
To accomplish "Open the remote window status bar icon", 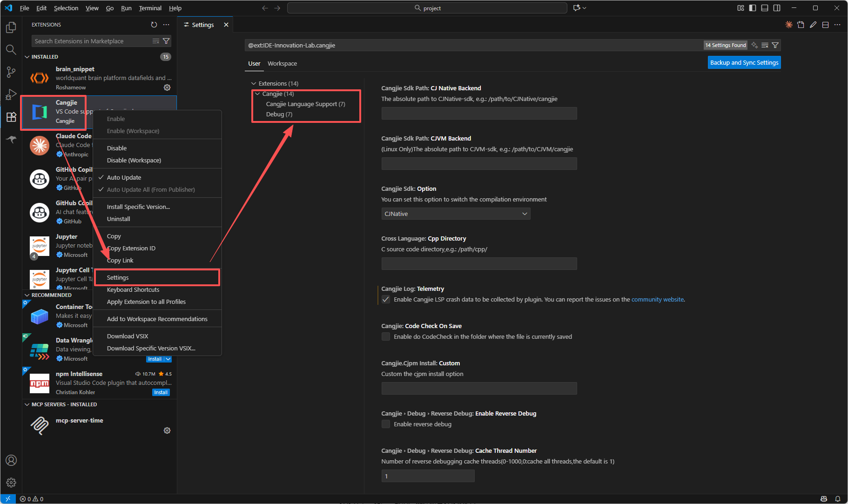I will pyautogui.click(x=8, y=499).
